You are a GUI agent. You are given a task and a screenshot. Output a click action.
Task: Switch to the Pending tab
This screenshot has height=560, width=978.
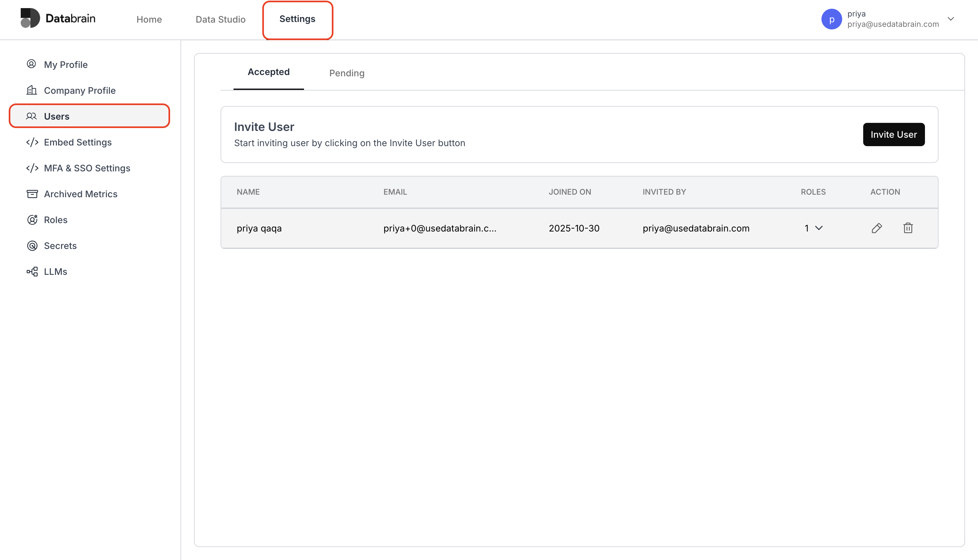pyautogui.click(x=346, y=73)
